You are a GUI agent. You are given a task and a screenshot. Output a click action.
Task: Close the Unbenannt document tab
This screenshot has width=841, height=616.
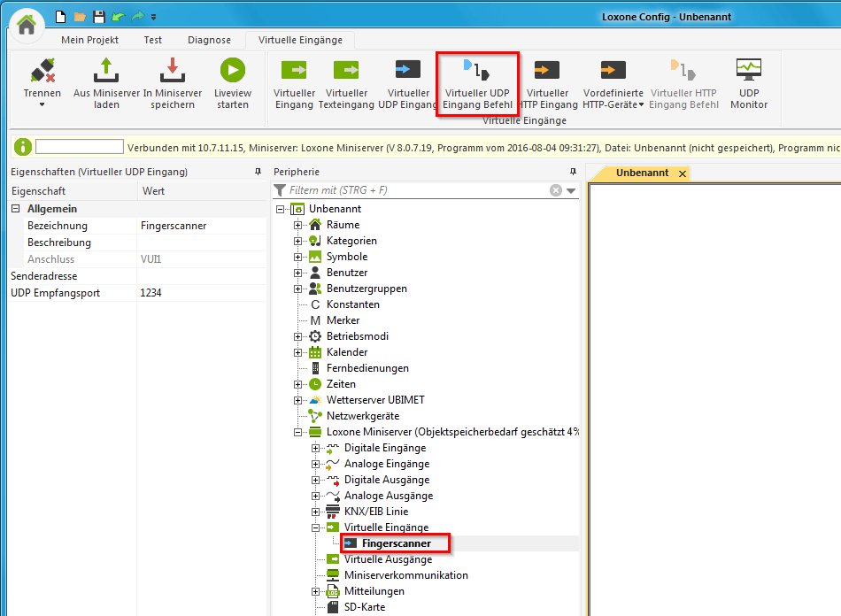click(682, 174)
